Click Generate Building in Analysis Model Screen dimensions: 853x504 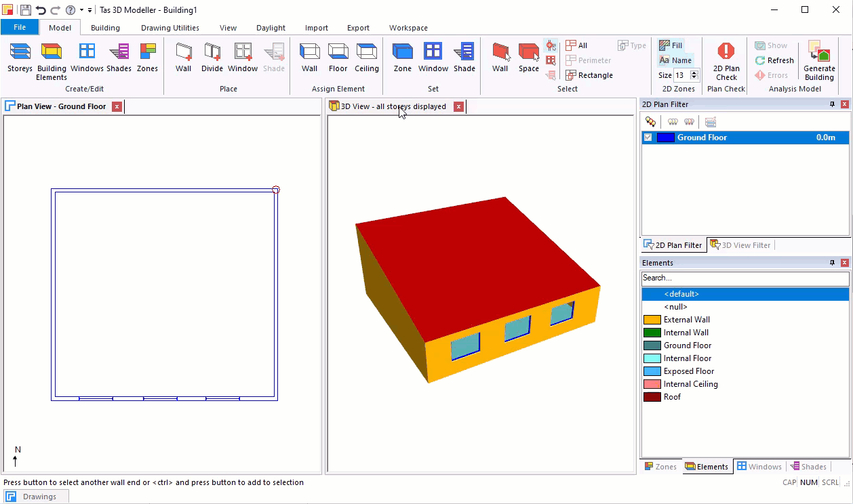coord(819,61)
